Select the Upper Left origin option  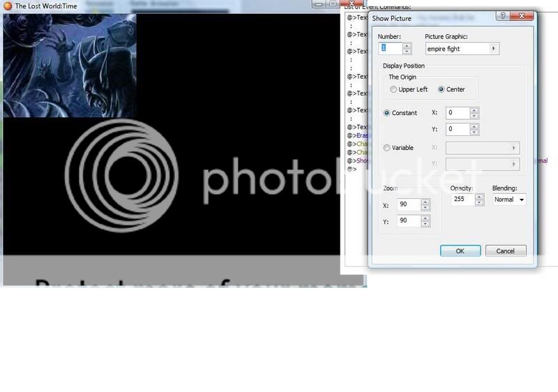click(x=394, y=89)
